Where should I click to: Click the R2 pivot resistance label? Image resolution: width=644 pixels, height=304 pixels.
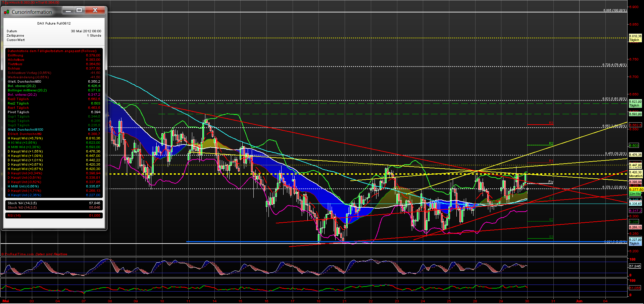pyautogui.click(x=551, y=144)
